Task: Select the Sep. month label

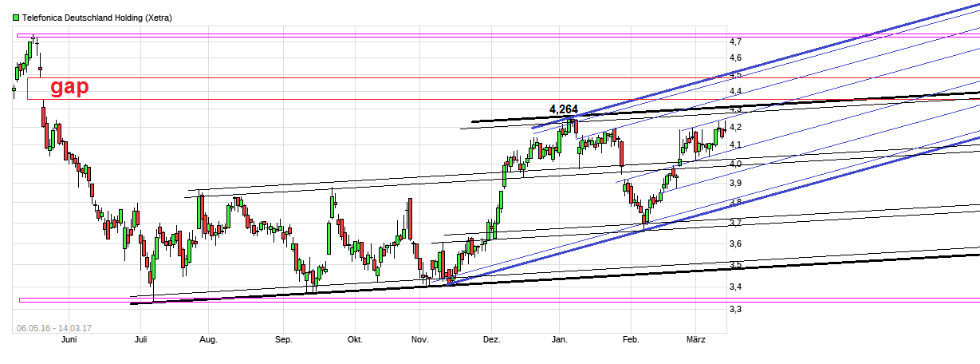Action: 284,340
